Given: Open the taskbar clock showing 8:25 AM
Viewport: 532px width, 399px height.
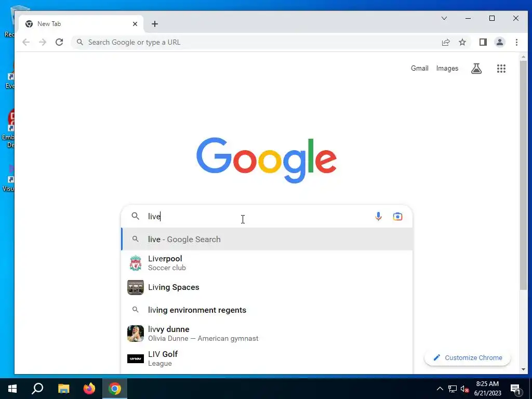Looking at the screenshot, I should click(x=487, y=389).
